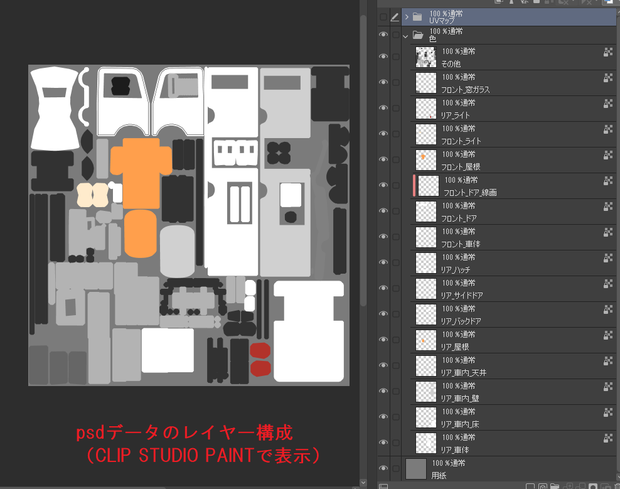Click the open folder icon of 色 group
This screenshot has width=620, height=489.
tap(418, 35)
